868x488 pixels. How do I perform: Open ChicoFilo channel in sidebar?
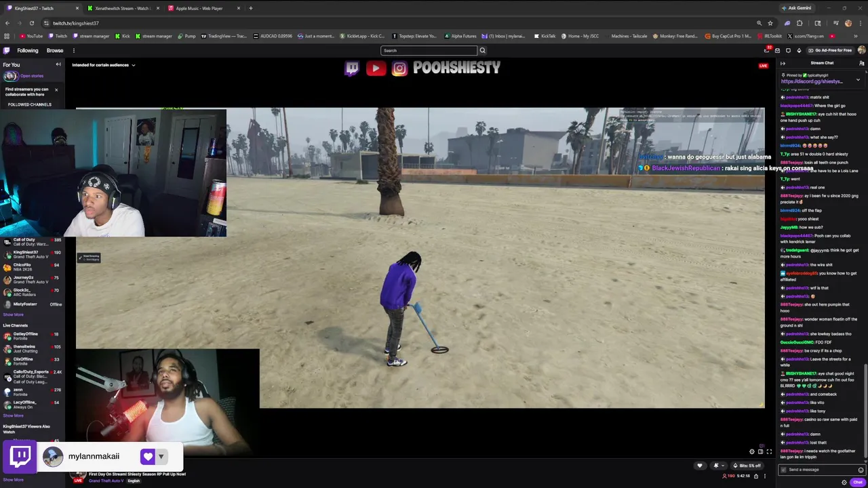33,267
